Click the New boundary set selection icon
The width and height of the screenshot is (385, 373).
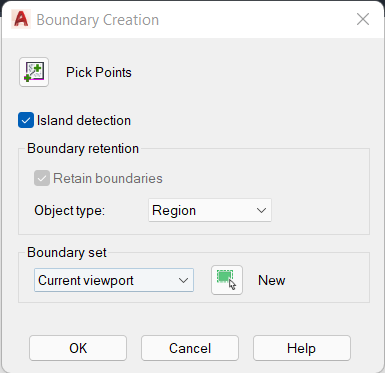pos(227,280)
